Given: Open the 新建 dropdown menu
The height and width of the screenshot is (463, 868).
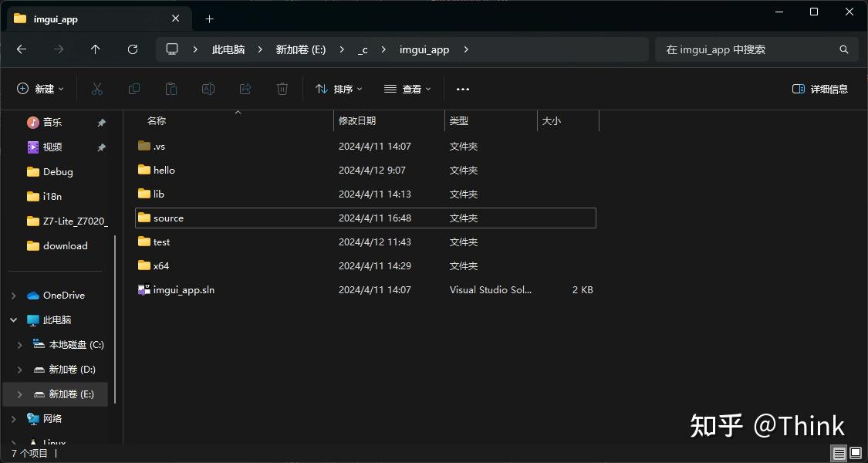Looking at the screenshot, I should pos(40,90).
